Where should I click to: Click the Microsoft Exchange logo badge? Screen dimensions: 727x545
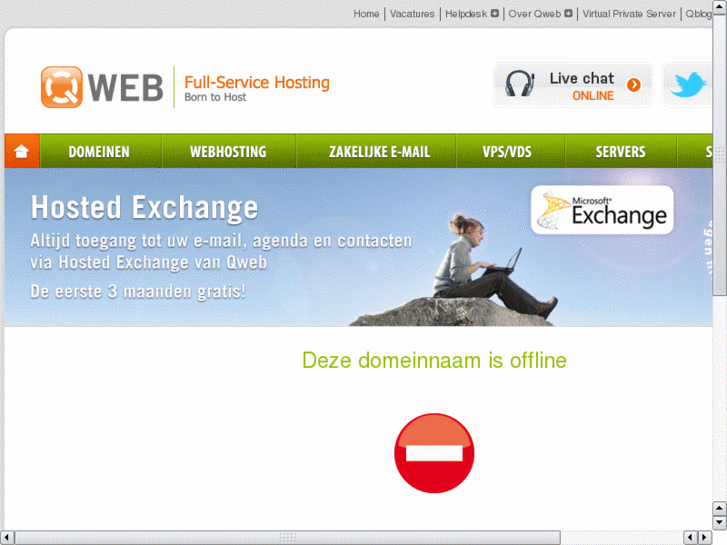click(x=602, y=210)
